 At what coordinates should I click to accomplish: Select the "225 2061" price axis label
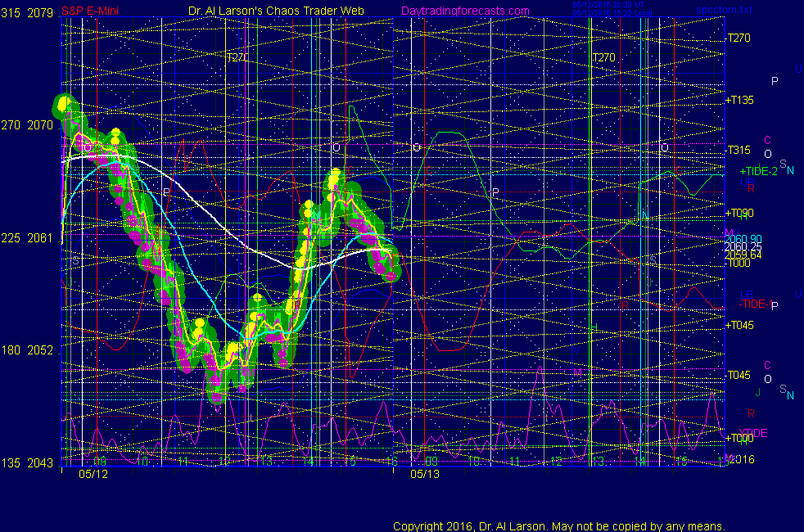[27, 238]
